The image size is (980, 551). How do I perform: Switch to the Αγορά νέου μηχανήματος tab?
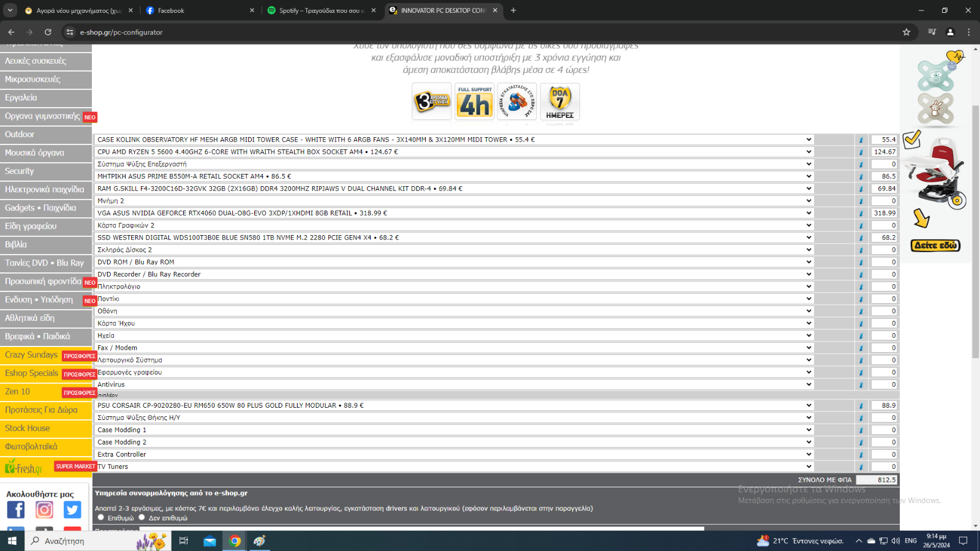(78, 10)
